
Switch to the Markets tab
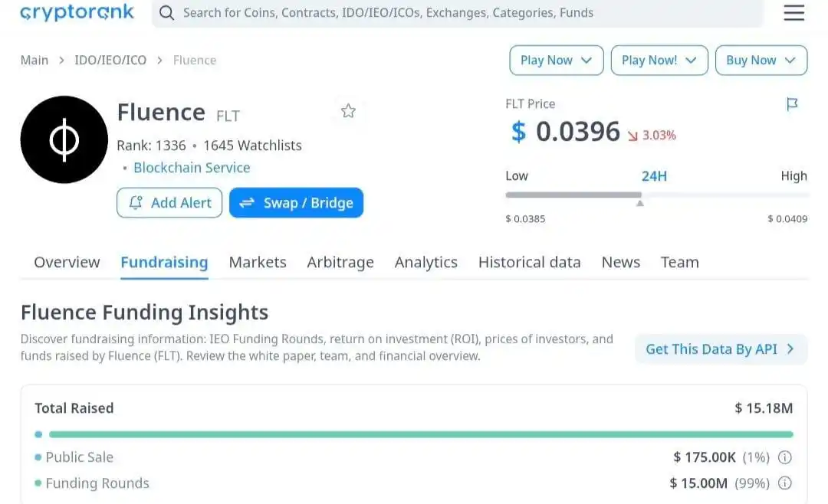(x=257, y=262)
